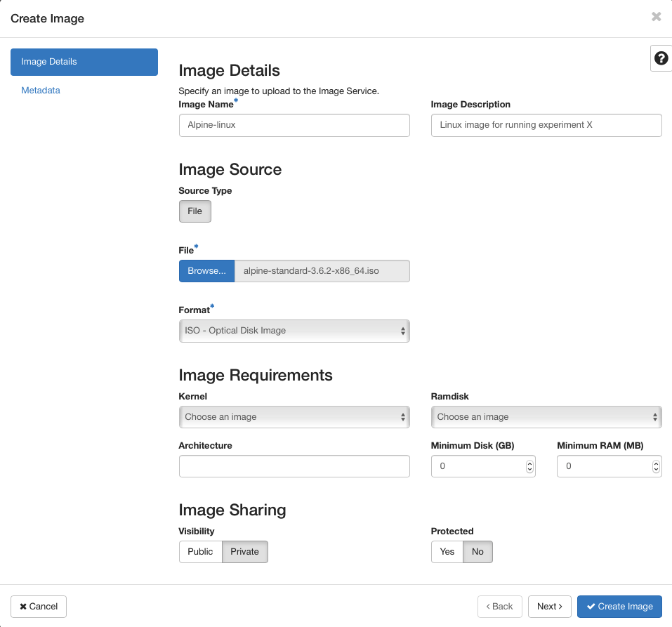This screenshot has width=672, height=627.
Task: Click the Next button
Action: (x=549, y=606)
